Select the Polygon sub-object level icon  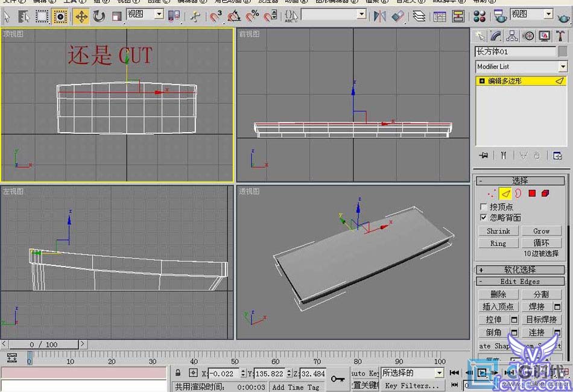[x=532, y=193]
